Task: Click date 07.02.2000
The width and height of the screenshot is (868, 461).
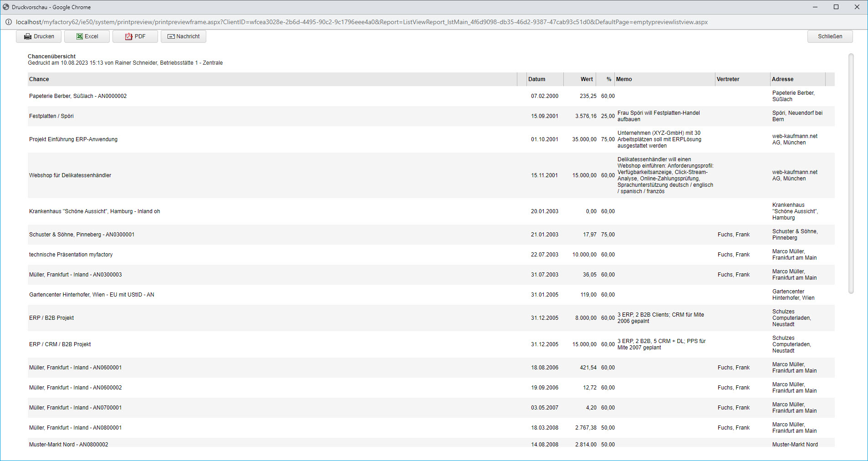Action: pos(544,96)
